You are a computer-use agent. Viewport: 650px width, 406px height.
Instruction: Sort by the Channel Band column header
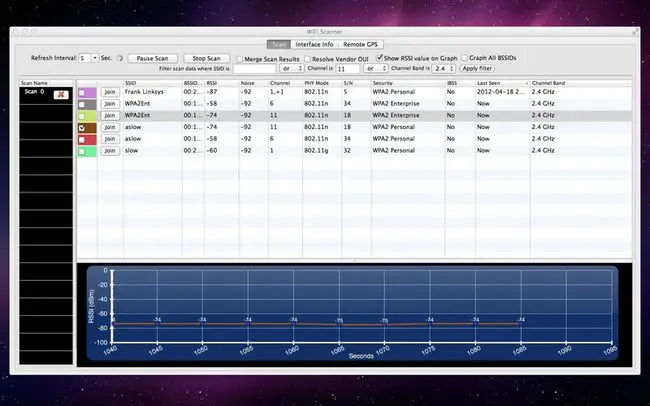pos(581,83)
